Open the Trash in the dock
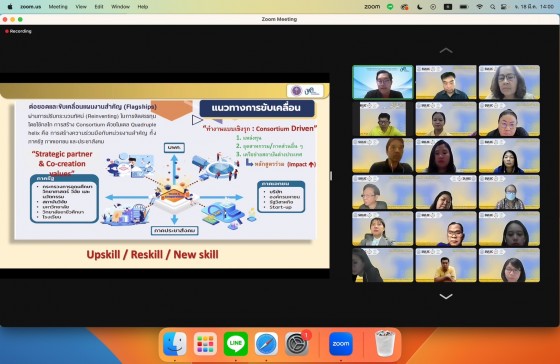560x364 pixels. coord(385,344)
